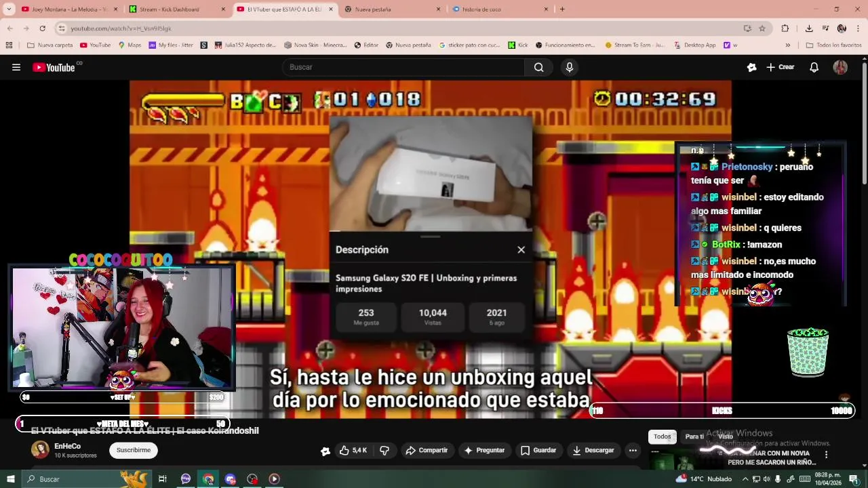Image resolution: width=868 pixels, height=488 pixels.
Task: Show hidden system tray icons chevron
Action: pyautogui.click(x=745, y=479)
